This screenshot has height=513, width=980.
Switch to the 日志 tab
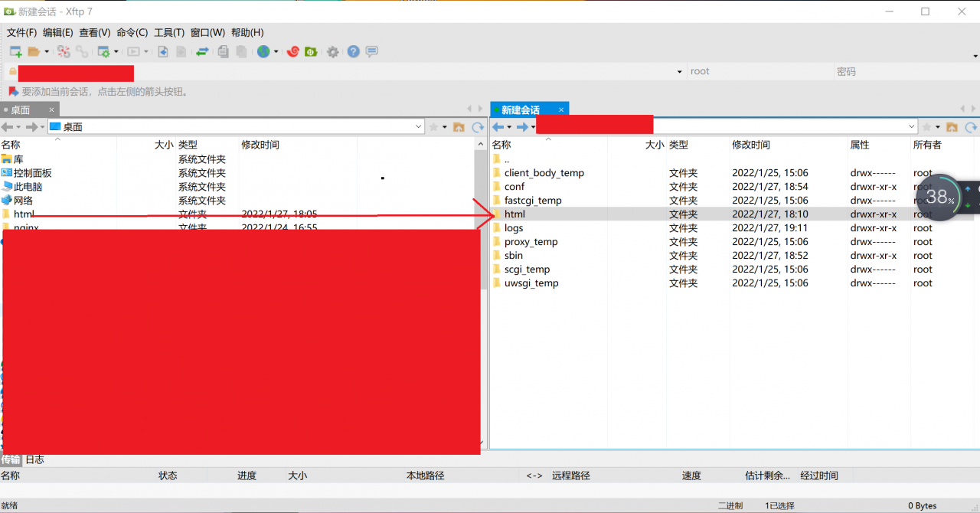[35, 459]
